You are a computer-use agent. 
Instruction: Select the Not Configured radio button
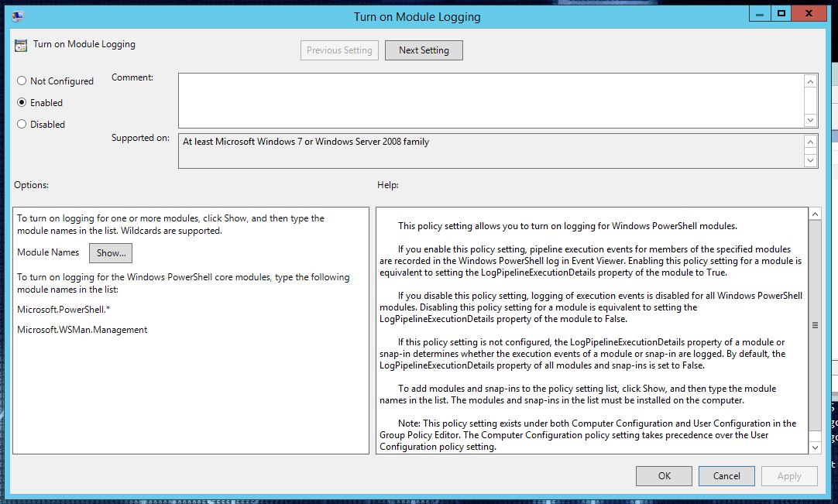click(22, 81)
